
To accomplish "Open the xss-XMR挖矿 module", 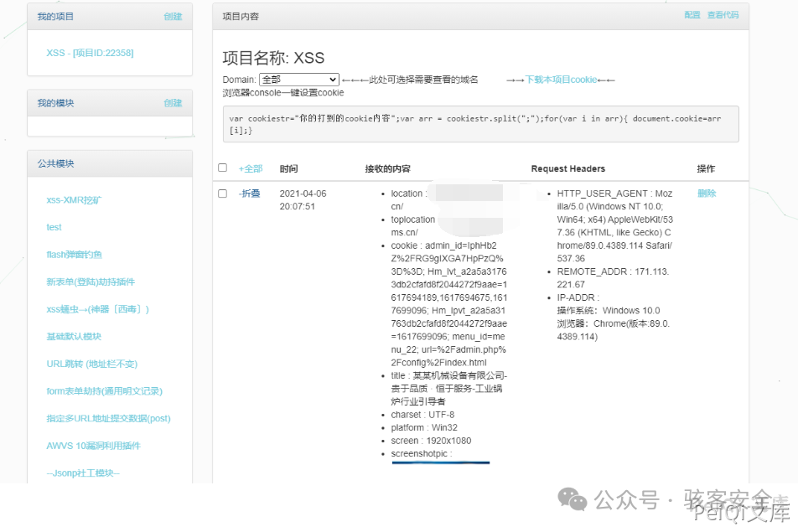I will (x=74, y=200).
